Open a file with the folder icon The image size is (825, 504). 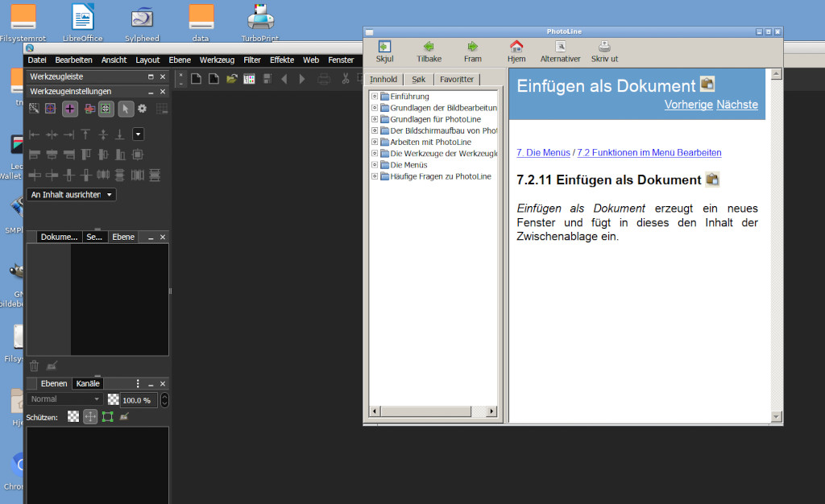231,79
